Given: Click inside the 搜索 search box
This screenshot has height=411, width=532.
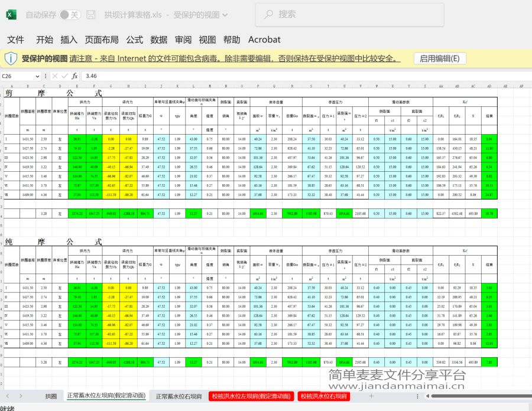Looking at the screenshot, I should coord(349,15).
